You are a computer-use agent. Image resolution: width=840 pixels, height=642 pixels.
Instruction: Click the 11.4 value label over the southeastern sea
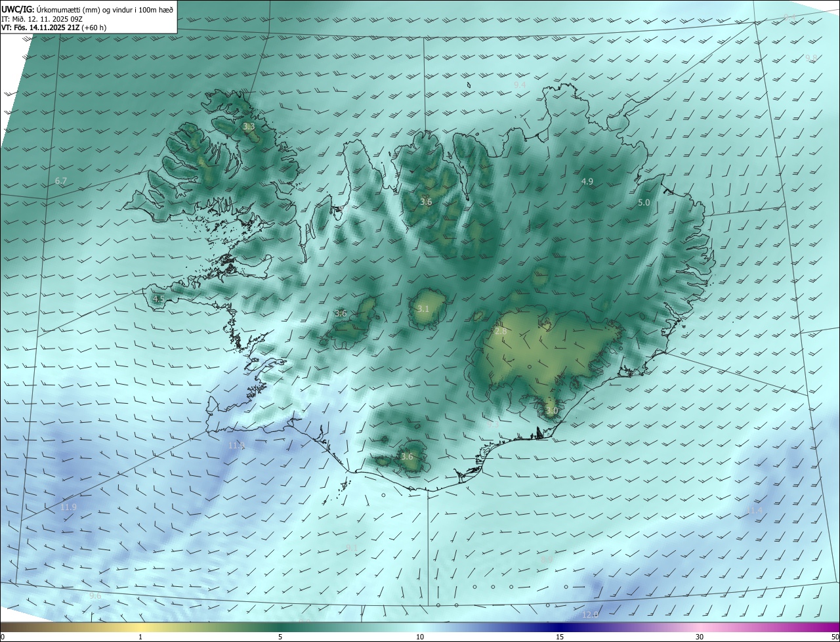pos(755,511)
